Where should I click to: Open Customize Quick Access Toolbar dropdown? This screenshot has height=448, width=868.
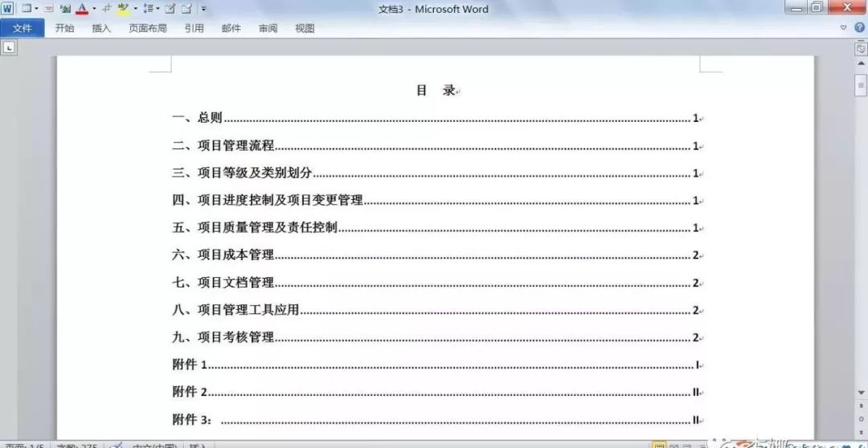tap(203, 9)
